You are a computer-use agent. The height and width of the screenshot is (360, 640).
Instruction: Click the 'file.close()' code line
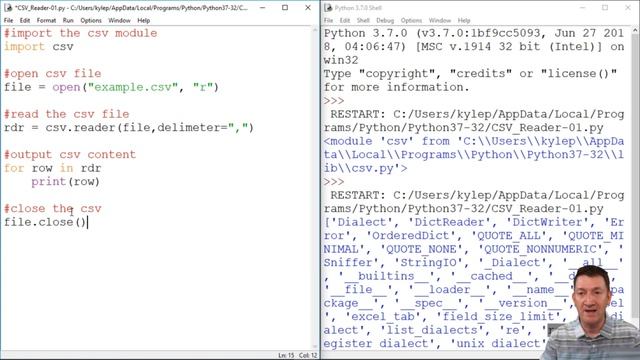45,222
